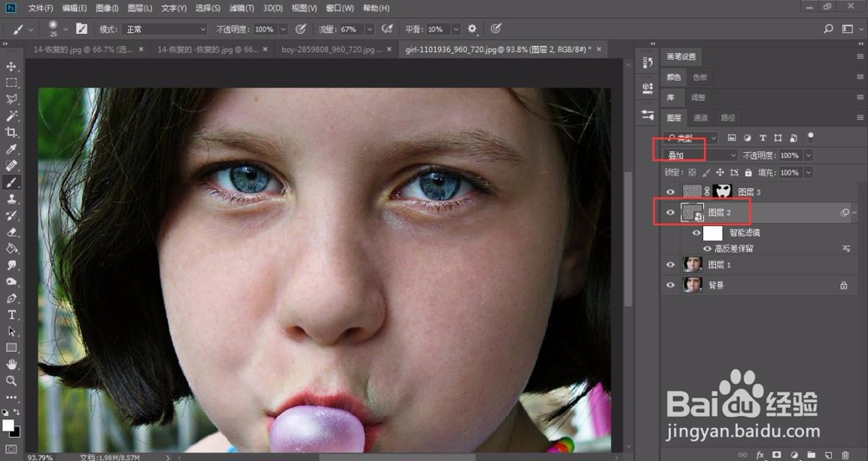Hide the 背景 layer

[670, 285]
